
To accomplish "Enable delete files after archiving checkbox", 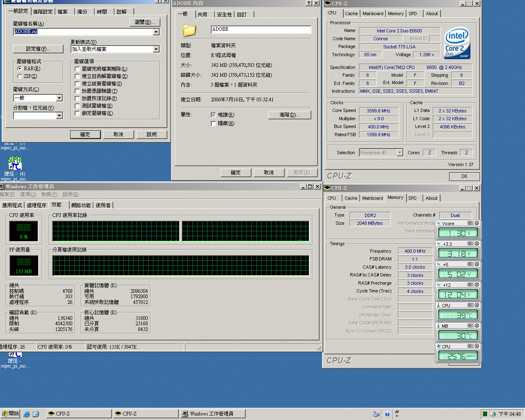I will (x=77, y=69).
